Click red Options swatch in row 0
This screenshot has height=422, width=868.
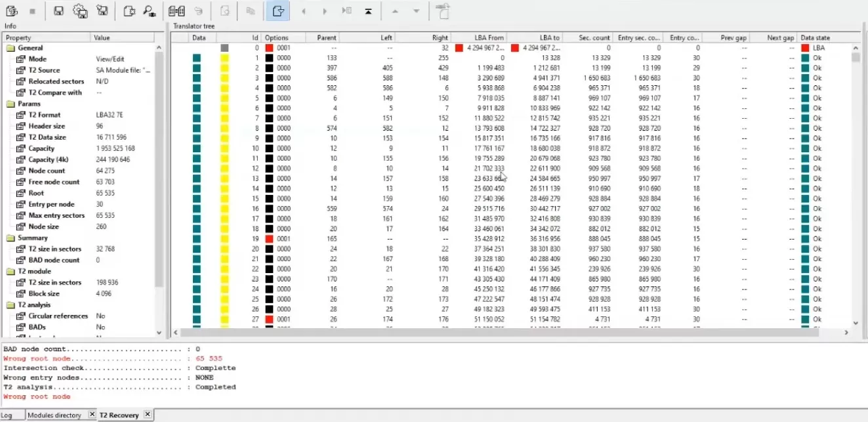(269, 48)
